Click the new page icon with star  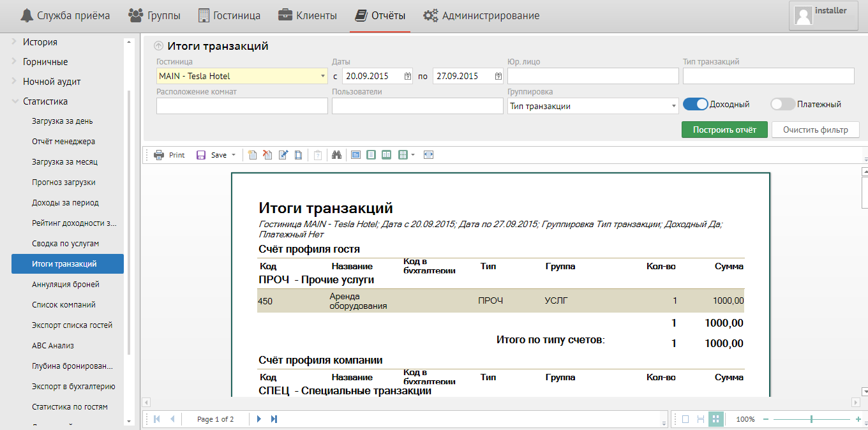[253, 155]
